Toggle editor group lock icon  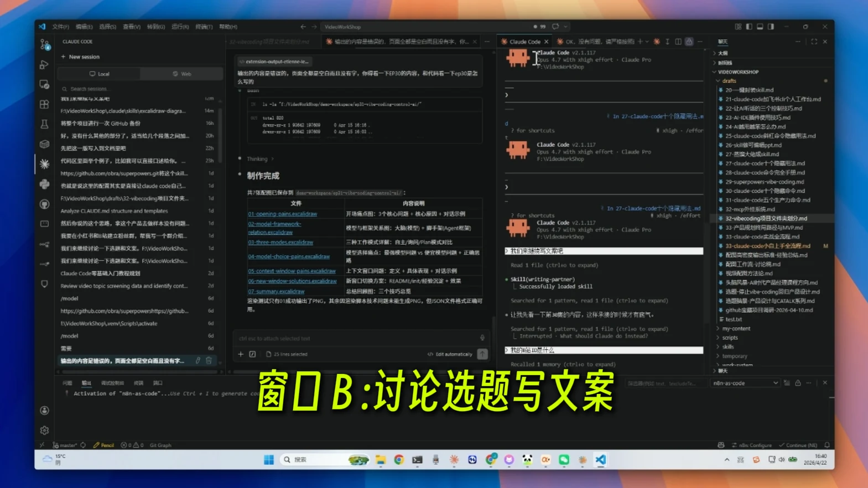tap(689, 41)
